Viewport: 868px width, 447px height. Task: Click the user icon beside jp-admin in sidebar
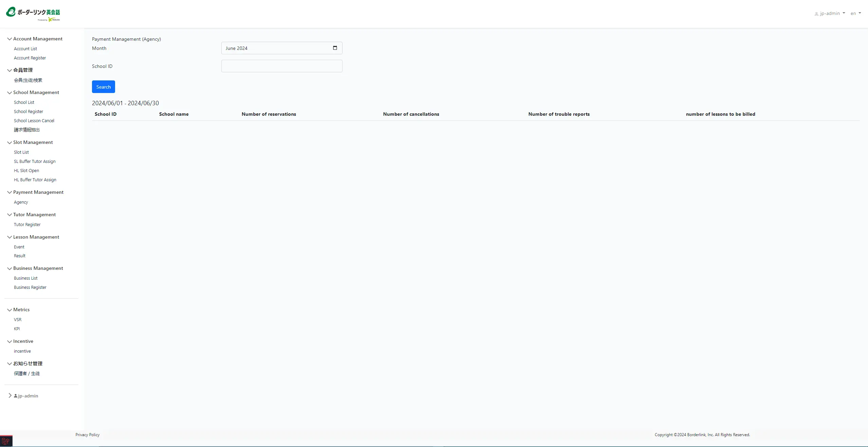point(16,396)
